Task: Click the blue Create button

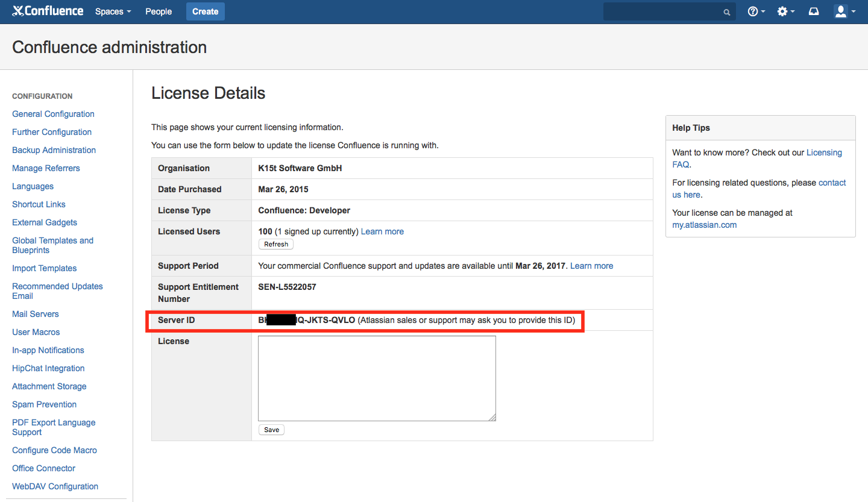Action: (205, 11)
